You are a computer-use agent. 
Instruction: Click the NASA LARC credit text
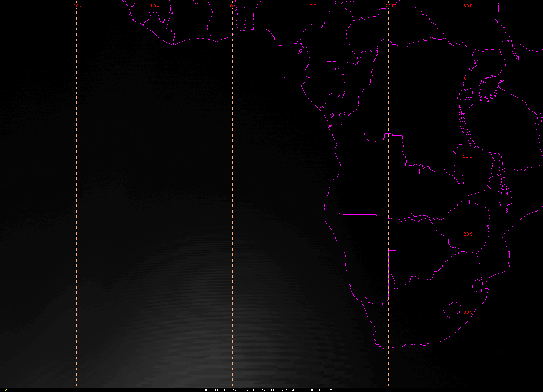tap(321, 390)
